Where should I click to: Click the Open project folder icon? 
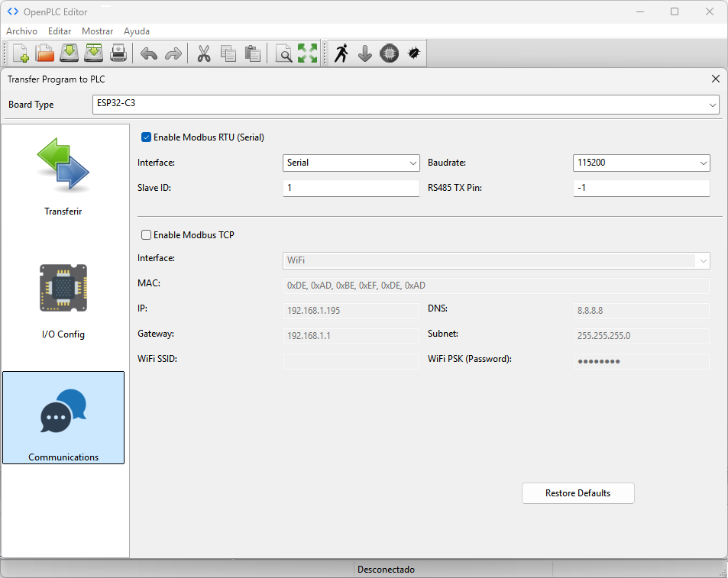pyautogui.click(x=45, y=53)
